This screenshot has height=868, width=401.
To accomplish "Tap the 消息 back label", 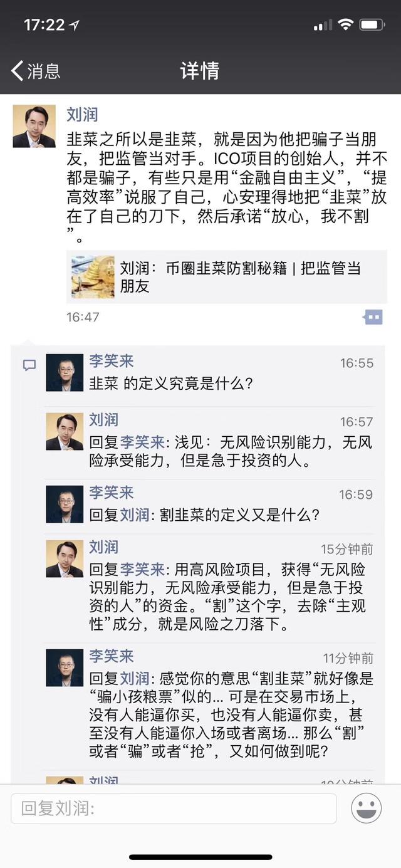I will pyautogui.click(x=44, y=71).
